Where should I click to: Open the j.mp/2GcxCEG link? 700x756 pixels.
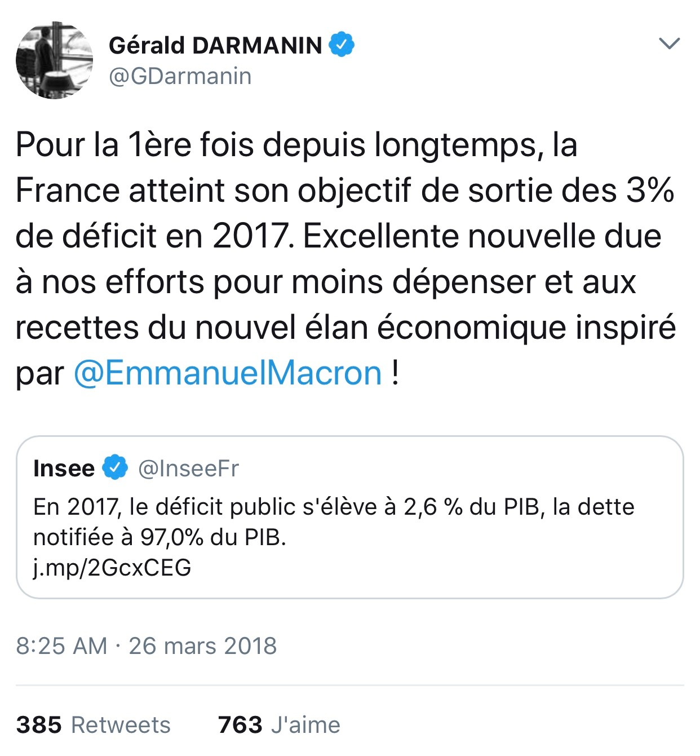tap(112, 567)
